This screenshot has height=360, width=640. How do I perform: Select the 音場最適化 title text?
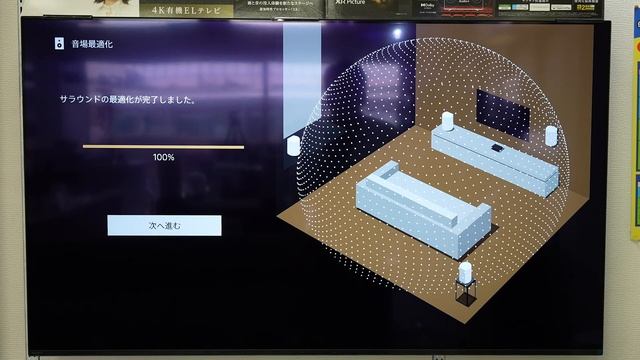(92, 44)
